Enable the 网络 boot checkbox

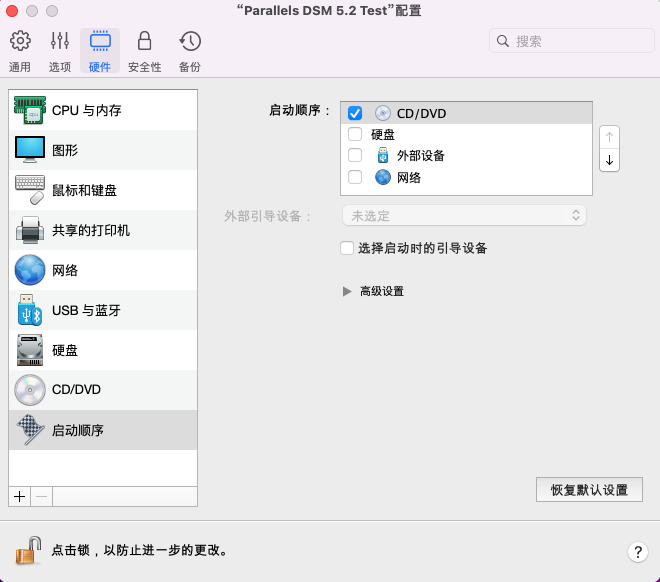click(355, 177)
